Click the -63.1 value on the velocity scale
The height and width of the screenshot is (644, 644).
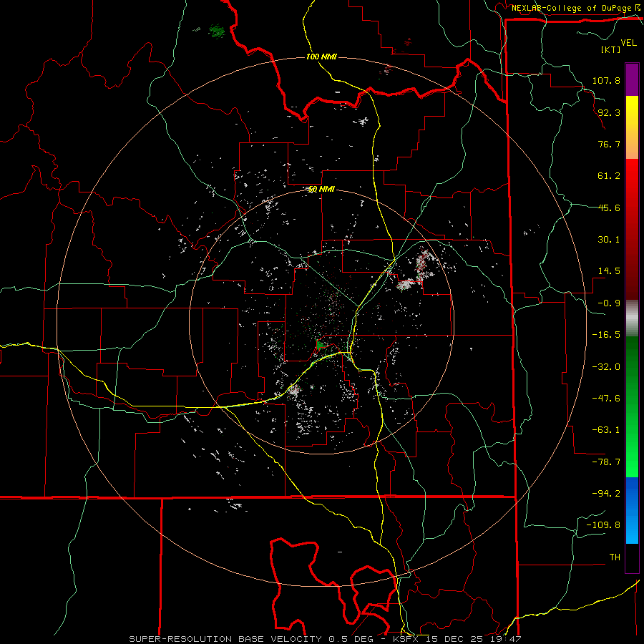tap(606, 430)
